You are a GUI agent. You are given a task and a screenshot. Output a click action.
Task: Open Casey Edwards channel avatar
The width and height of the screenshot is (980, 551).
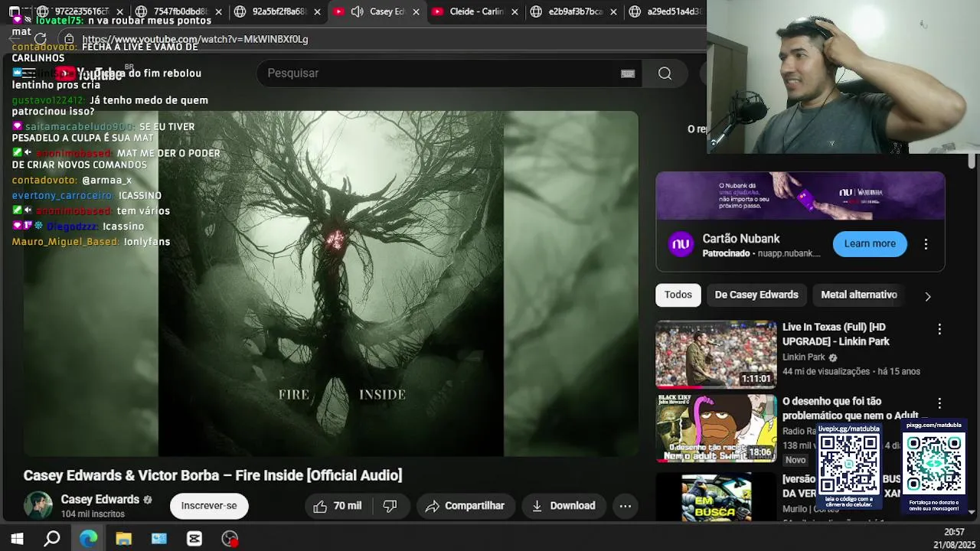point(38,506)
